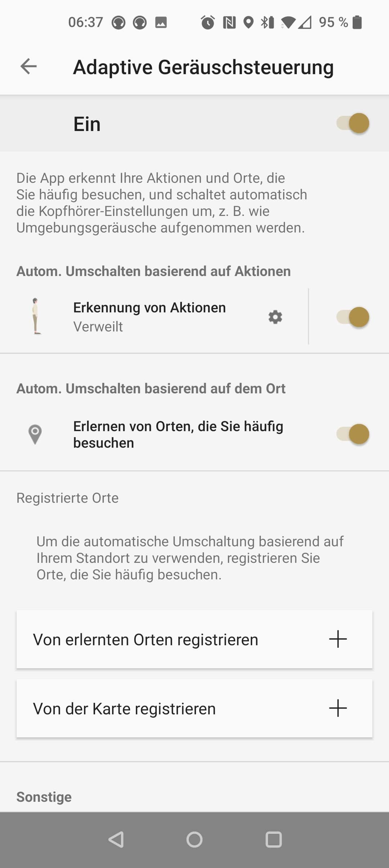Tap Erlernen von Orten label text
The image size is (389, 868).
tap(178, 434)
